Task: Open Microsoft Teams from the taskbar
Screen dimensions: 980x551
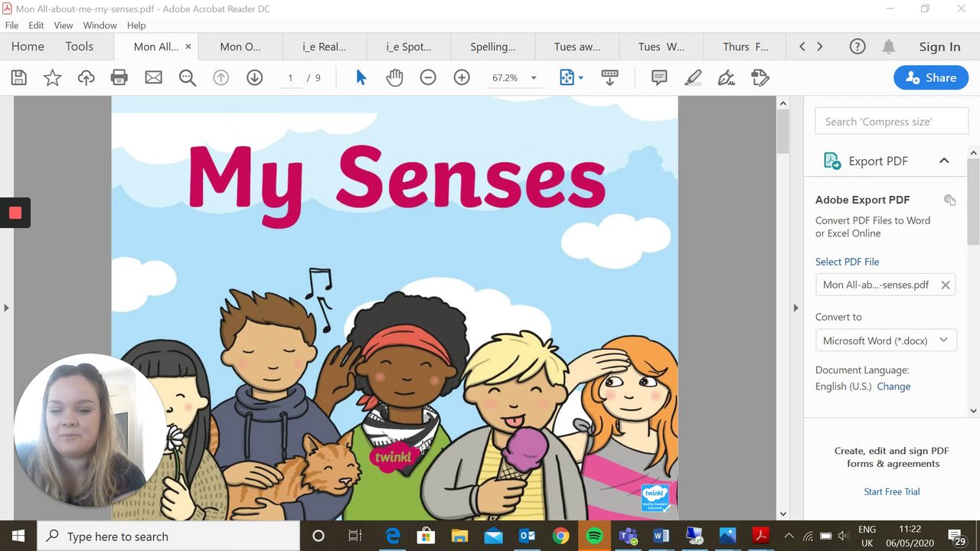Action: 628,536
